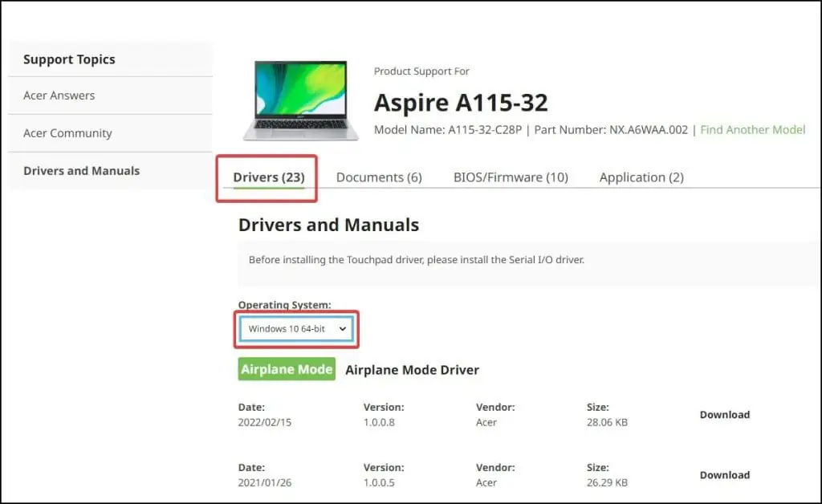Open Find Another Model
This screenshot has height=504, width=822.
[753, 129]
